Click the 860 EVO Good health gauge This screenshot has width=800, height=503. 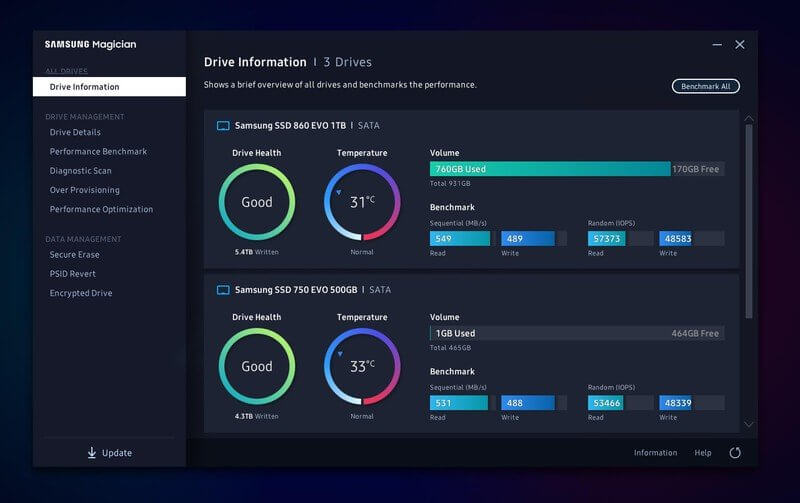(x=257, y=202)
